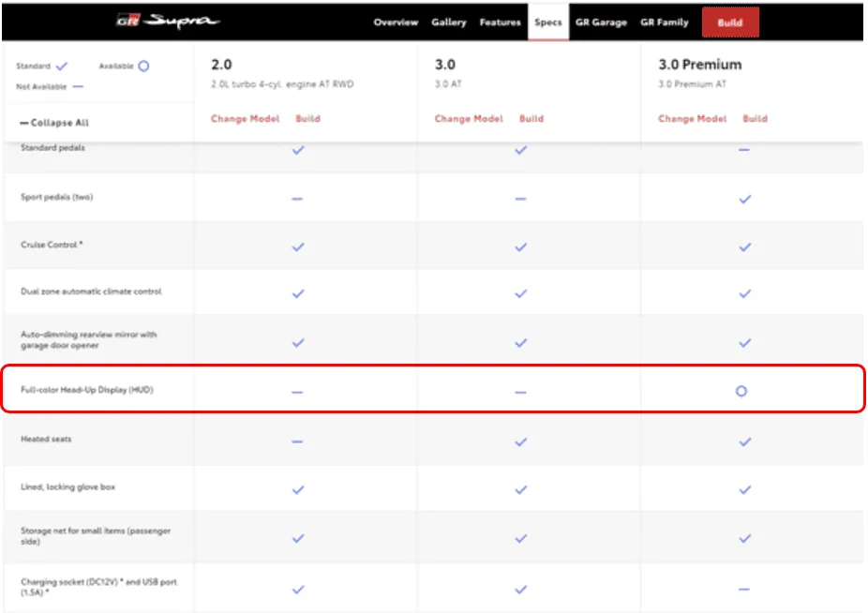Click Charging socket checkmark for 2.0
868x613 pixels.
(x=298, y=590)
